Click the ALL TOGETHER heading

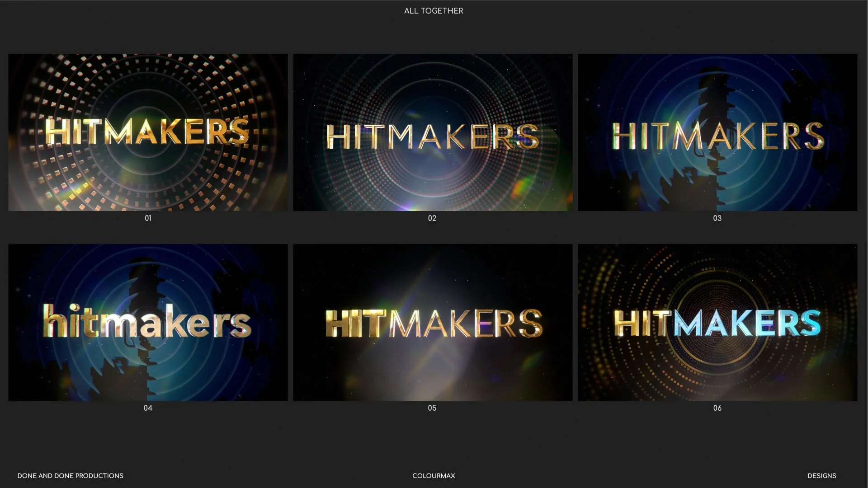click(x=434, y=11)
